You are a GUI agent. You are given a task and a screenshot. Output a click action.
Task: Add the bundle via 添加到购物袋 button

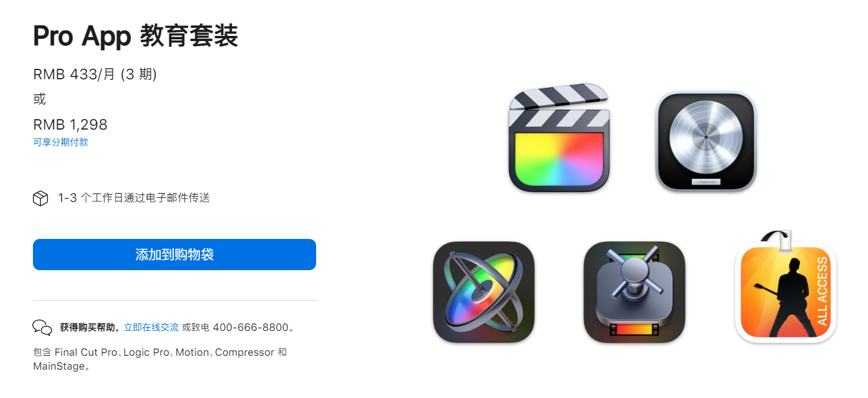point(175,255)
